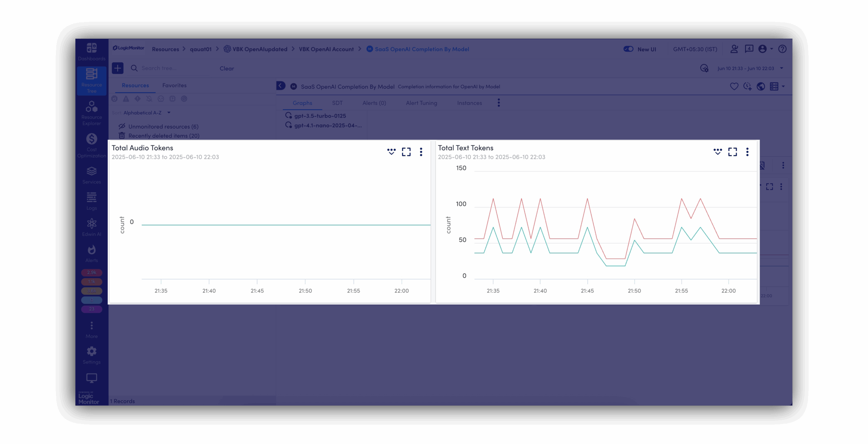Go to Resources breadcrumb
This screenshot has height=444, width=868.
[165, 49]
